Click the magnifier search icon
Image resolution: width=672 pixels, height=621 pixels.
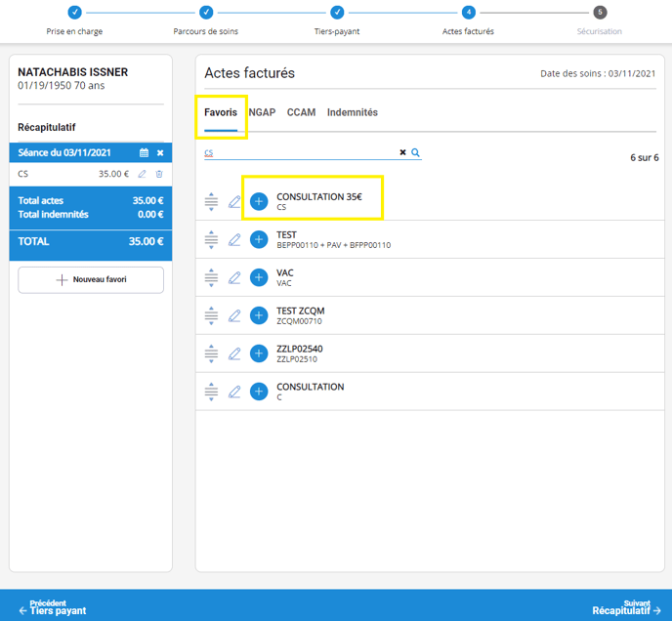[x=415, y=153]
